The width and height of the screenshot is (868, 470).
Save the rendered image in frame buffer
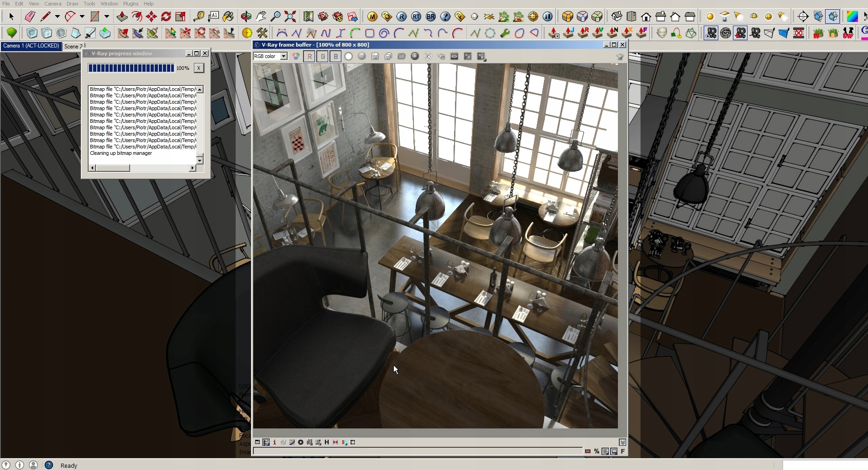(375, 56)
